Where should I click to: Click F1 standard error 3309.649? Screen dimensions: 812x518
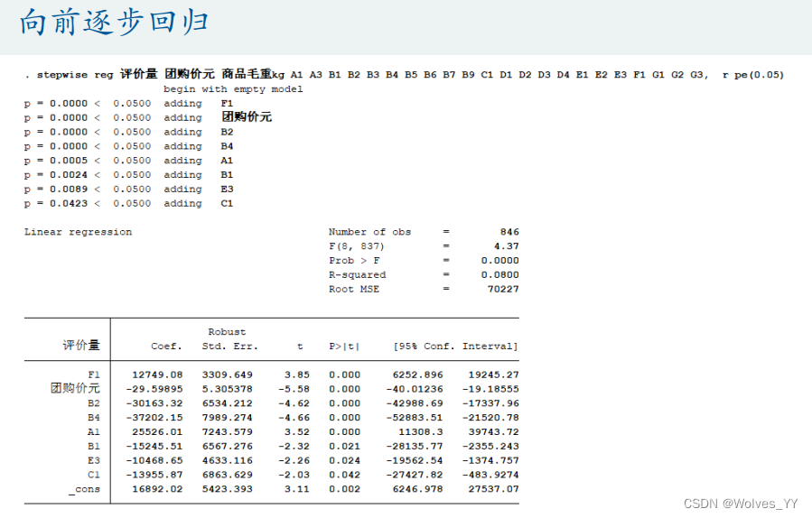tap(228, 375)
